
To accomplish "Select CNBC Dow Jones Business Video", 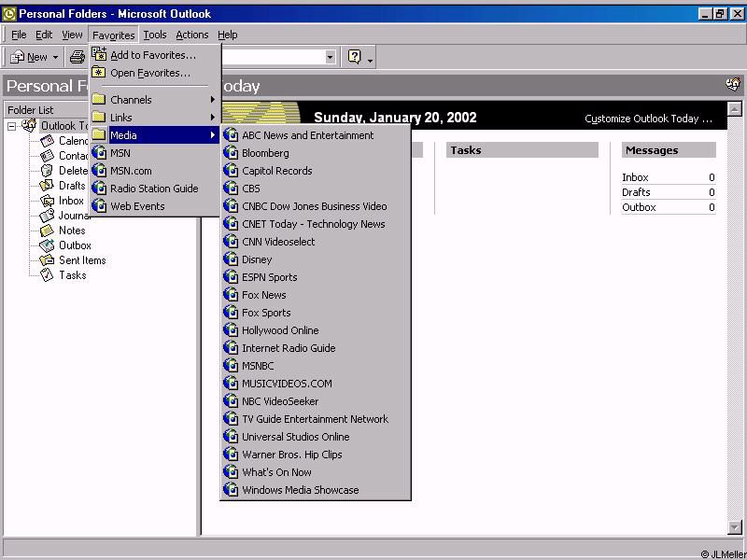I will tap(316, 205).
